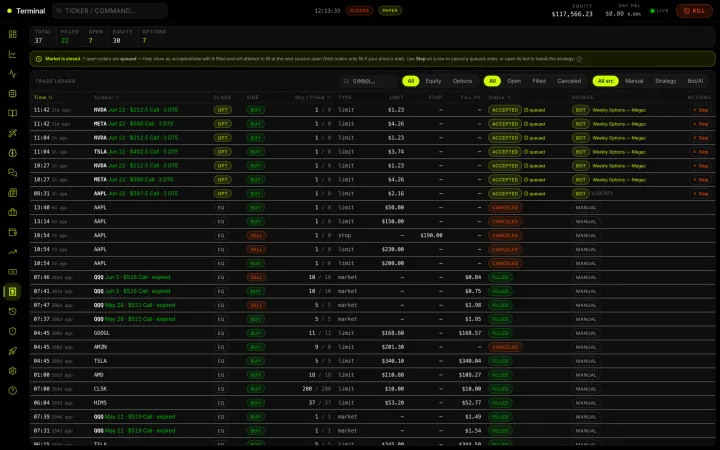Open the shield icon in sidebar
Screen dimensions: 720x450
point(12,331)
